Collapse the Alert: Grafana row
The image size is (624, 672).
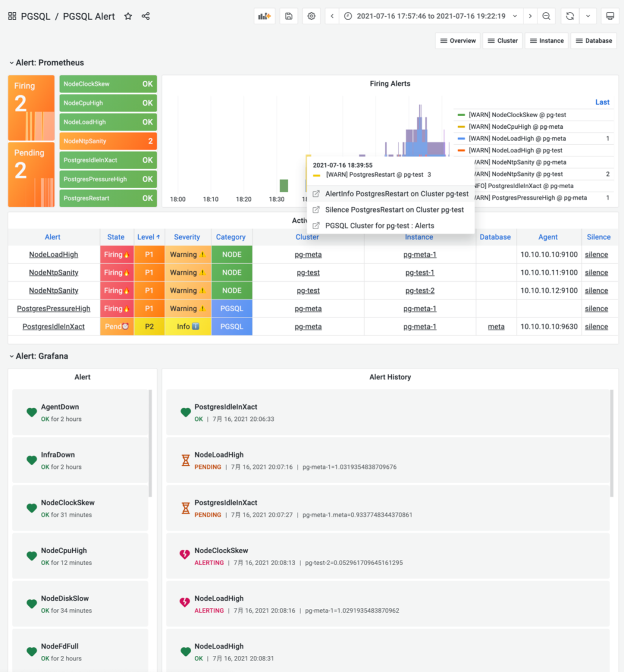pyautogui.click(x=39, y=356)
